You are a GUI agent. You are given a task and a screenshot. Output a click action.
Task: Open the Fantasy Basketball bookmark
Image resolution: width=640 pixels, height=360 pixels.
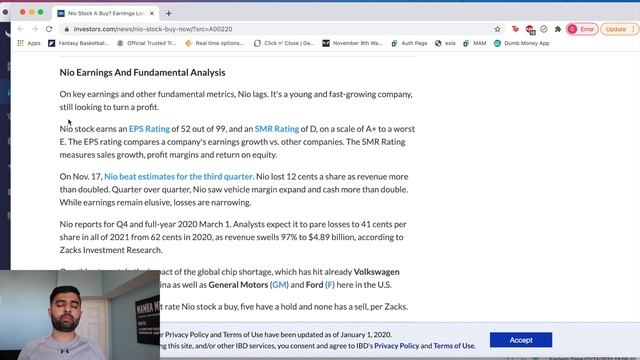pyautogui.click(x=78, y=43)
